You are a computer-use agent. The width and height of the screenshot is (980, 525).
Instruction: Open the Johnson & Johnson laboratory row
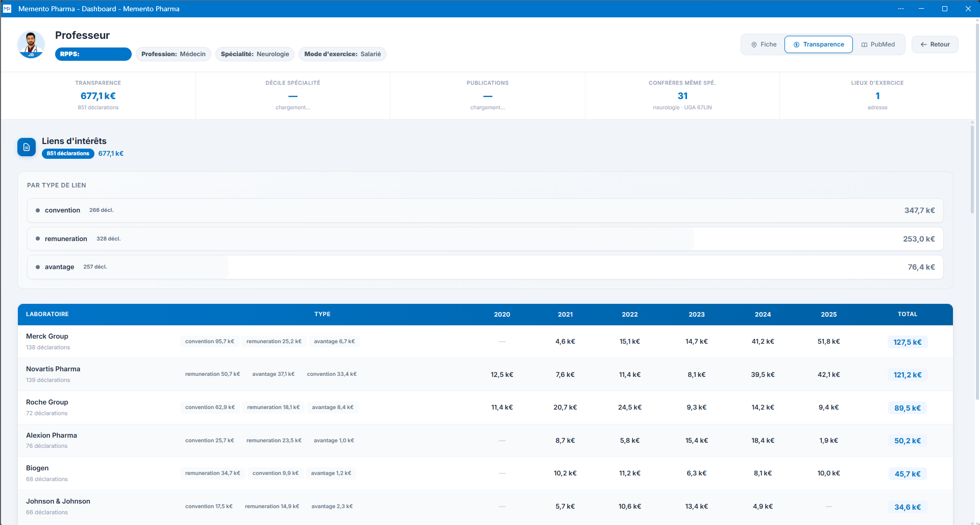485,507
